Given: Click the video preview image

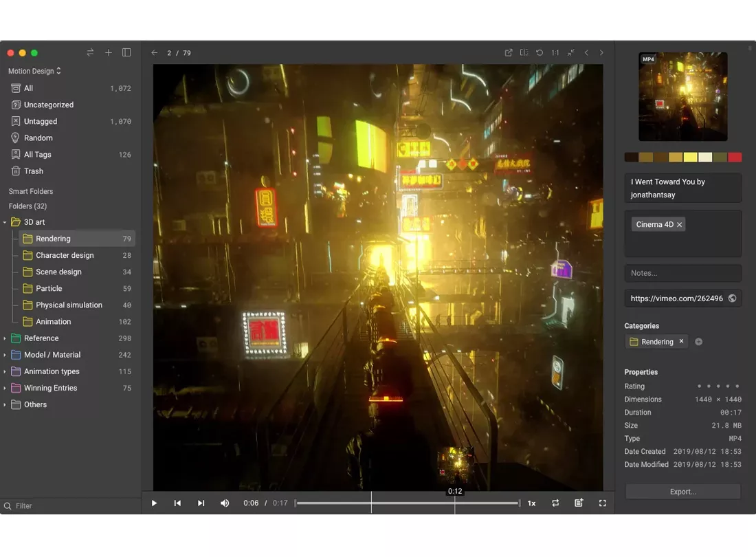Looking at the screenshot, I should click(378, 277).
